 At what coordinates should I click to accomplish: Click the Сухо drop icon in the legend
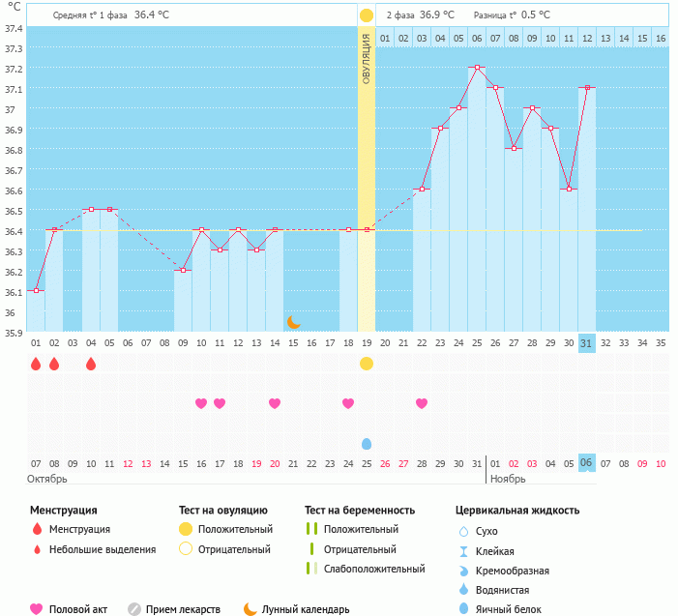coord(462,531)
